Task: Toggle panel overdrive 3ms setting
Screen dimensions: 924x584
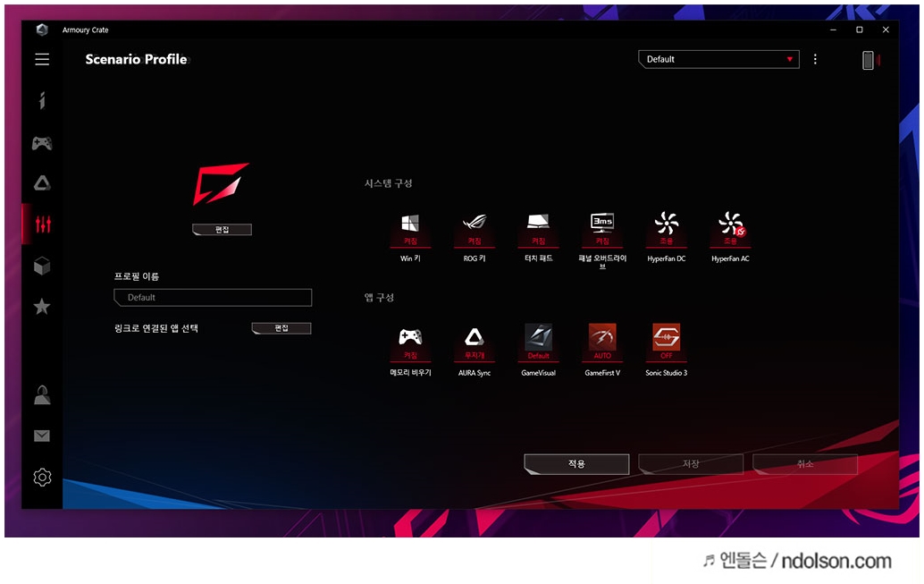Action: point(602,229)
